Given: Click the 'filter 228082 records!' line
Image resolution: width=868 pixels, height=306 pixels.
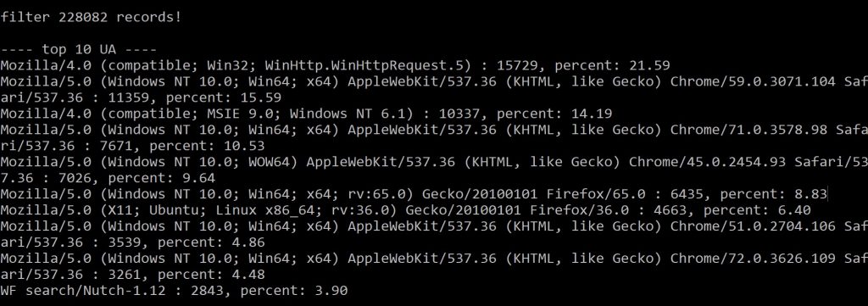Looking at the screenshot, I should (91, 17).
